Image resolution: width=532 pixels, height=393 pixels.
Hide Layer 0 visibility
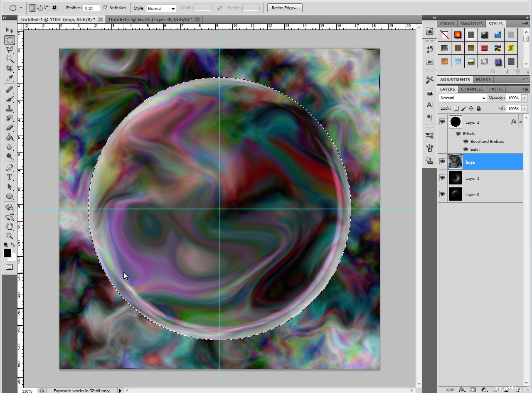pos(442,194)
